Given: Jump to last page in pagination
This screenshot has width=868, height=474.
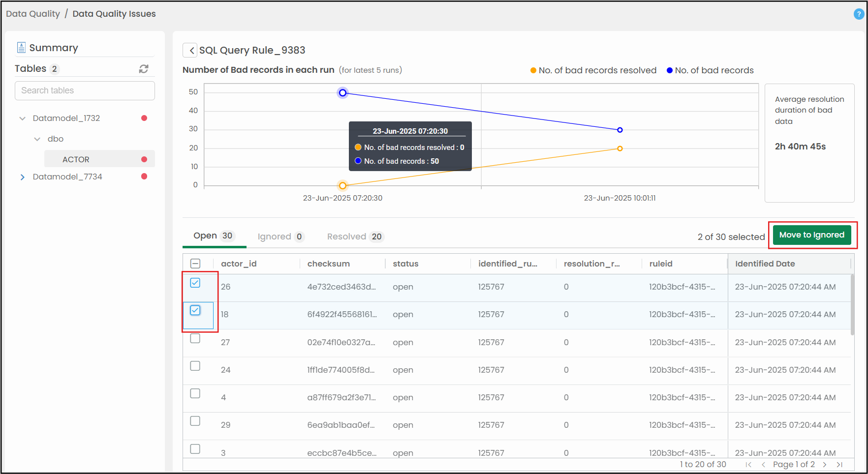Looking at the screenshot, I should 839,464.
